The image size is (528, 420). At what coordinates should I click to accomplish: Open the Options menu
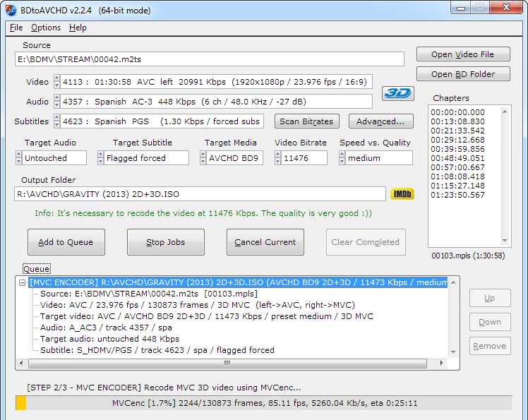[46, 28]
